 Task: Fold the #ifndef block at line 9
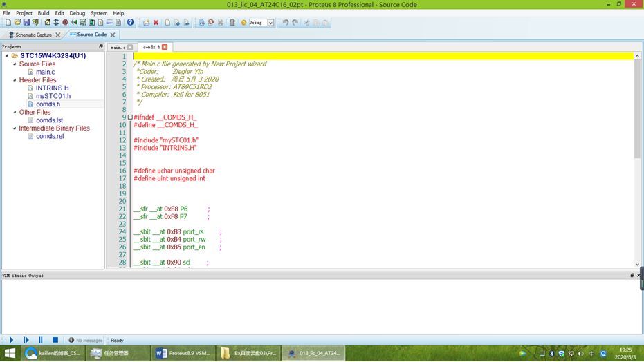point(130,117)
